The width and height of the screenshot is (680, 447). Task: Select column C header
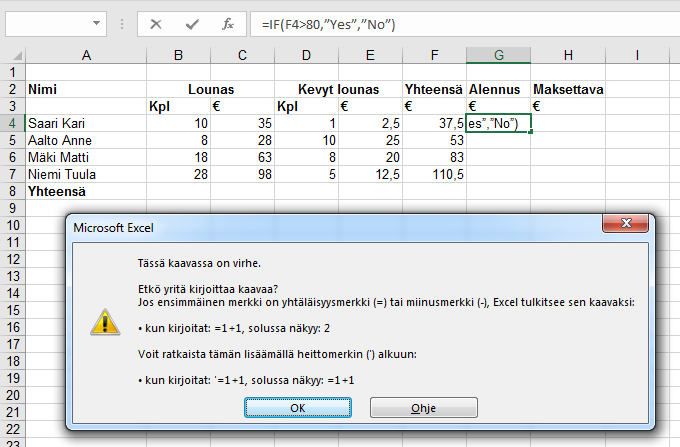coord(242,55)
